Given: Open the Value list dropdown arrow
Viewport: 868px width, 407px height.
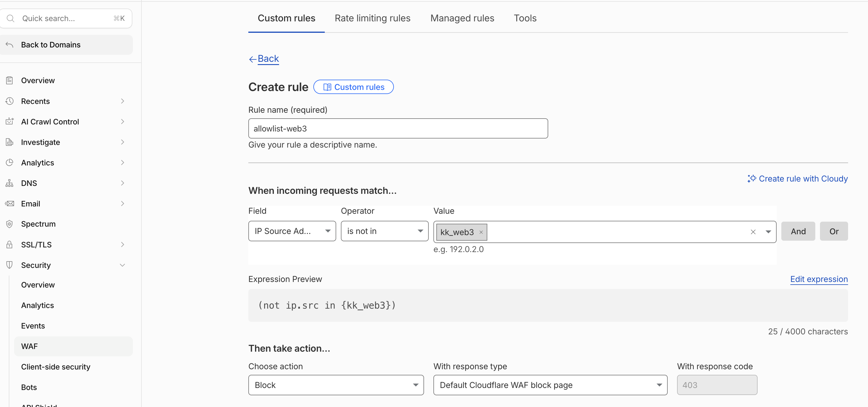Looking at the screenshot, I should coord(768,232).
